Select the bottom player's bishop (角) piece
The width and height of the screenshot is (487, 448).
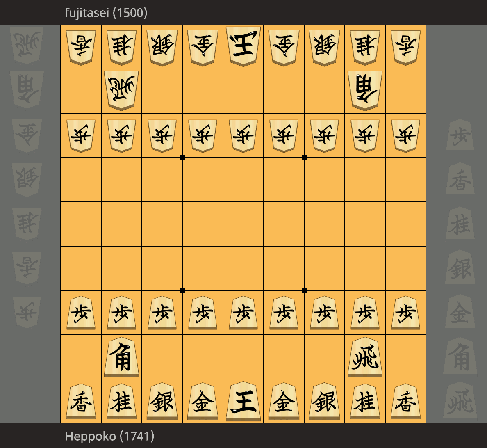(121, 357)
